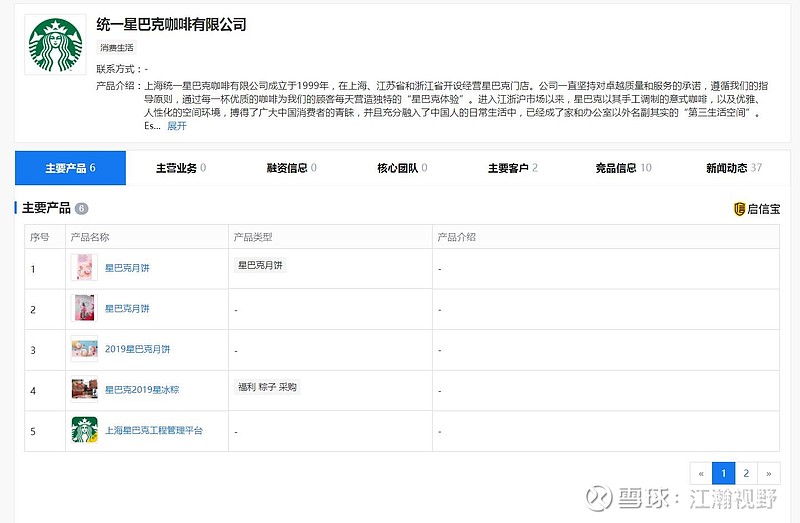Open the 2019星巴克月饼 link

tap(137, 349)
